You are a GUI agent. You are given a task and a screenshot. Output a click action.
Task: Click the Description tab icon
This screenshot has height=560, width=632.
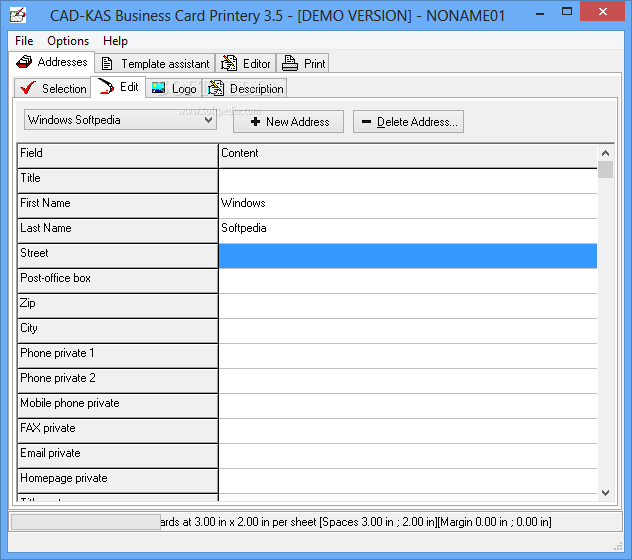216,88
